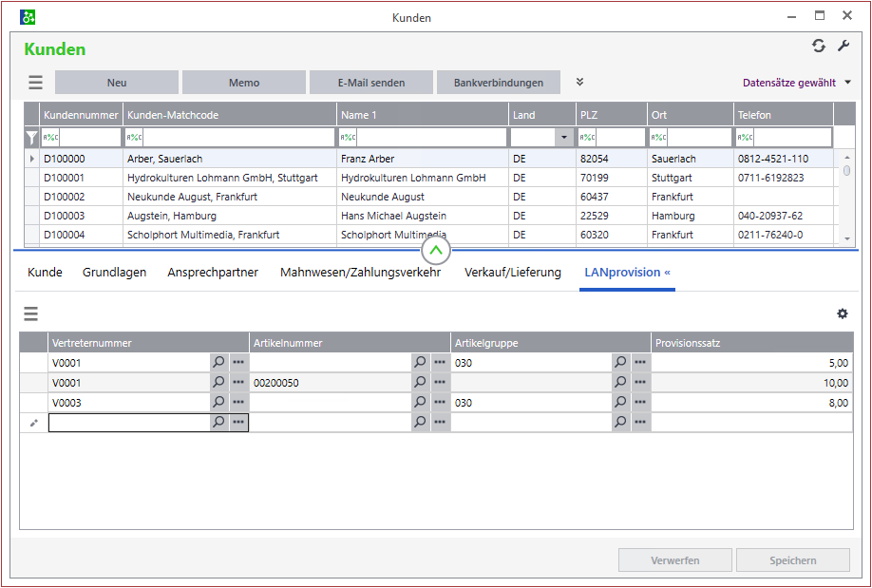Open the gear settings of the LANprovision table
The width and height of the screenshot is (872, 588).
coord(842,314)
